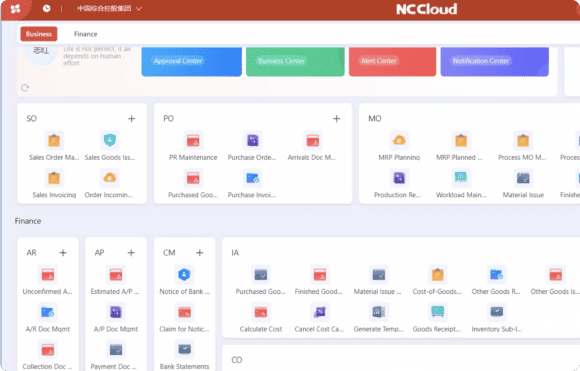Click the MO group title
The image size is (580, 371).
[x=375, y=119]
